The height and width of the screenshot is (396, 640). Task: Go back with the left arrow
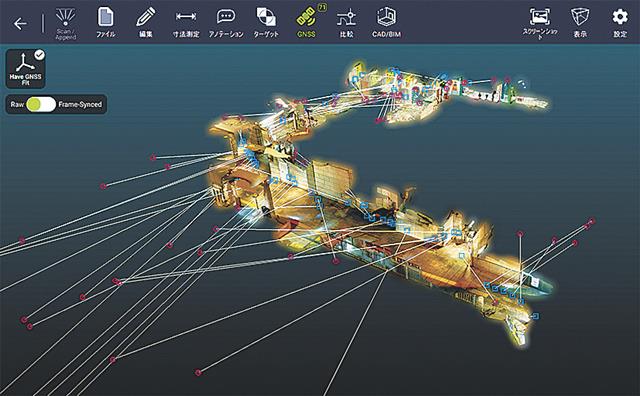pyautogui.click(x=20, y=24)
